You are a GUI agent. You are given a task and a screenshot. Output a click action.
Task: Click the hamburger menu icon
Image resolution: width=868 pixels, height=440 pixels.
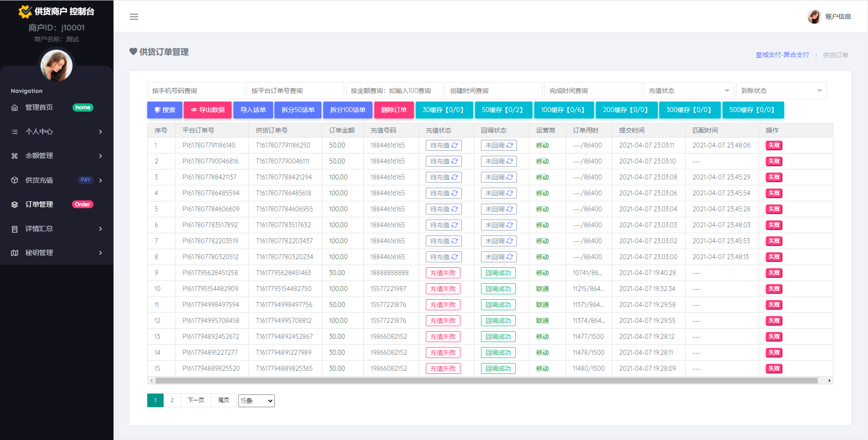pos(134,17)
